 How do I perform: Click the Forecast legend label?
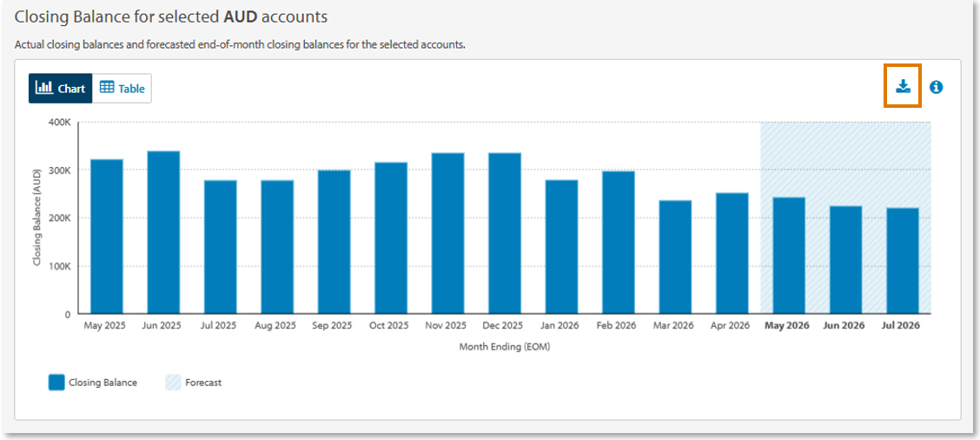[203, 383]
